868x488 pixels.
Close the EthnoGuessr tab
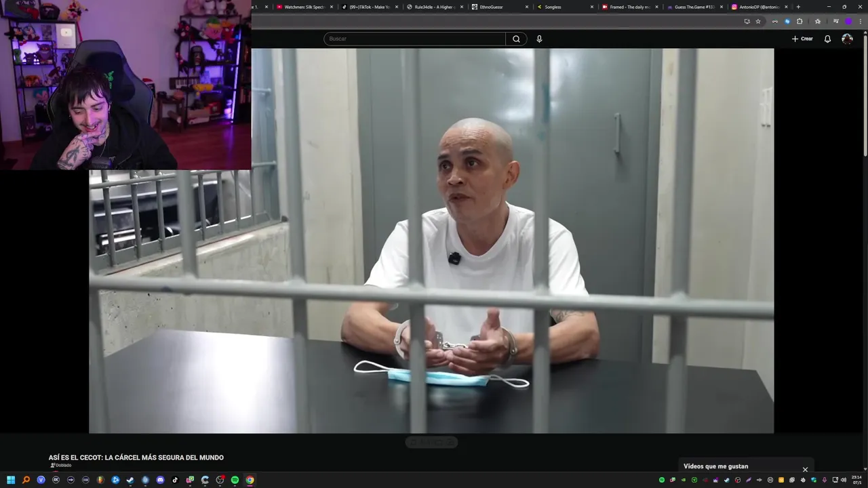[527, 7]
